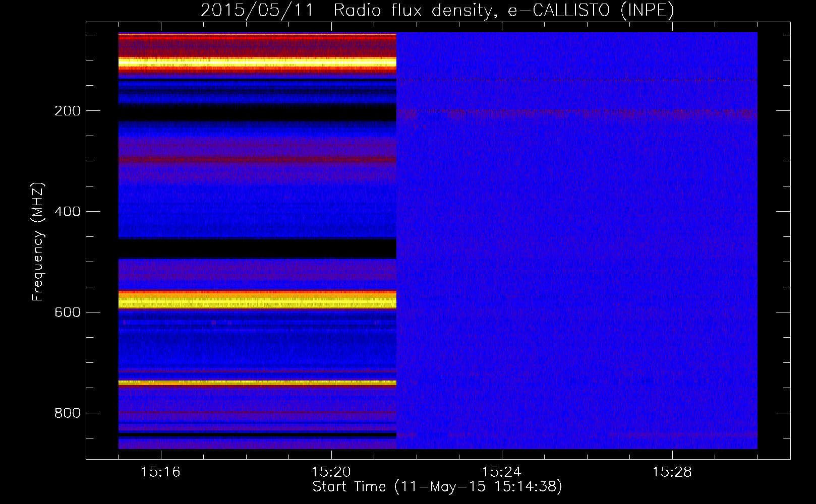
Task: Click the black gap band near 480 MHz
Action: click(257, 248)
